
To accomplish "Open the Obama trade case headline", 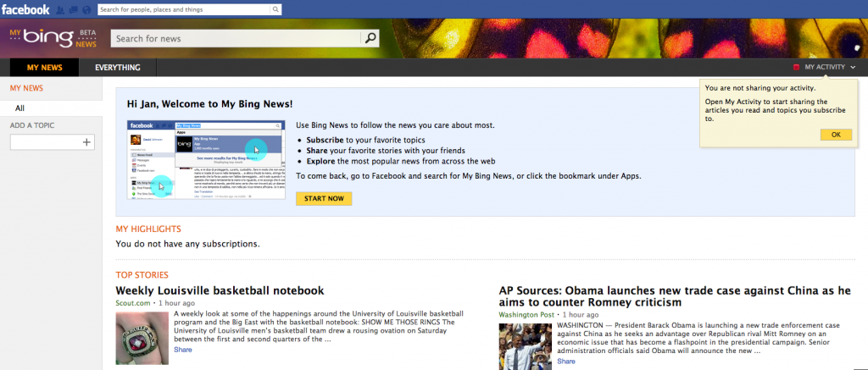I will click(674, 296).
